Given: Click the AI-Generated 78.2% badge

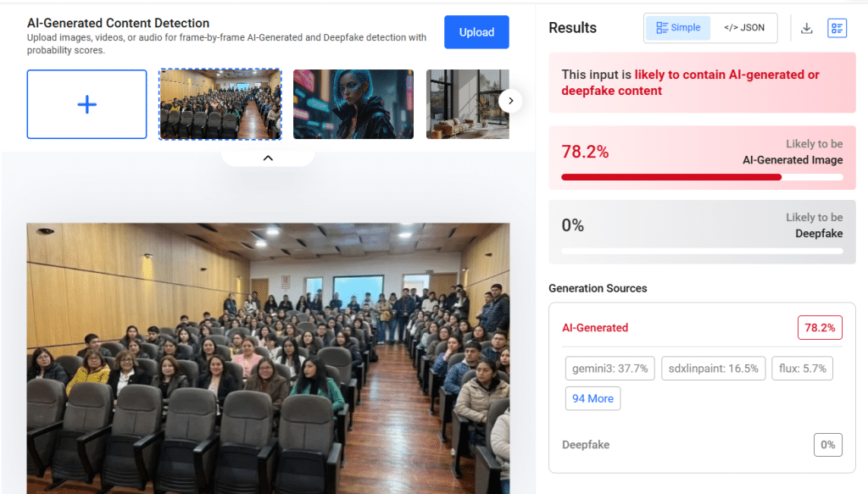Looking at the screenshot, I should [x=820, y=327].
